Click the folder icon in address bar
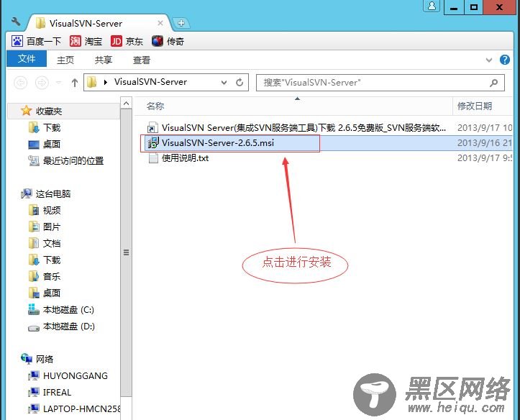 91,82
